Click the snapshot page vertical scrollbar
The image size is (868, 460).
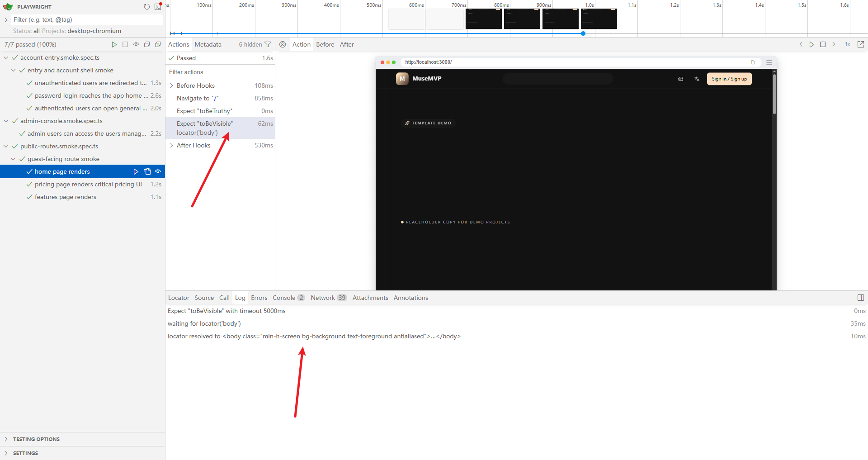click(x=774, y=94)
